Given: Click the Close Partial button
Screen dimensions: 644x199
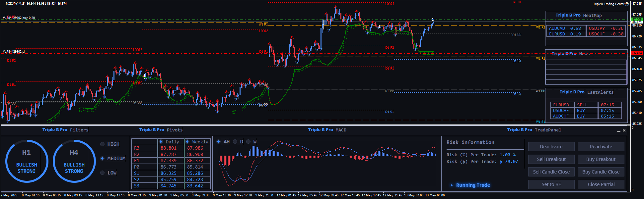Looking at the screenshot, I should (601, 184).
